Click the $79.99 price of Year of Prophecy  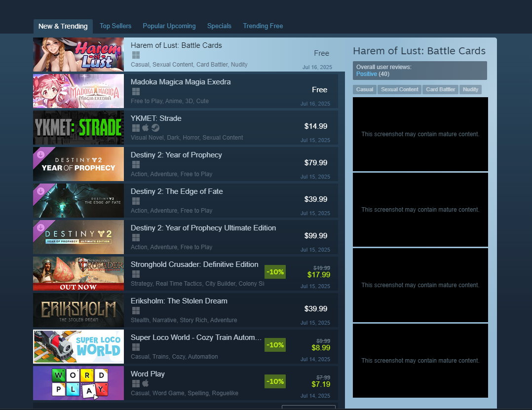click(x=316, y=163)
